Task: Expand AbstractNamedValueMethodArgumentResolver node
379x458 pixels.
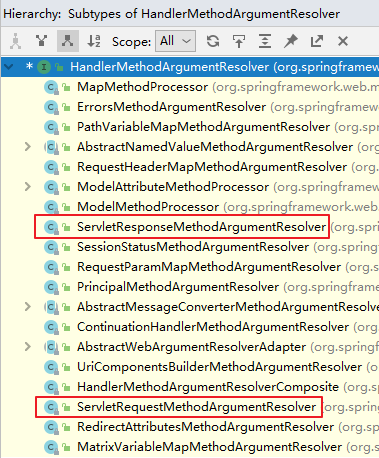Action: [x=28, y=147]
